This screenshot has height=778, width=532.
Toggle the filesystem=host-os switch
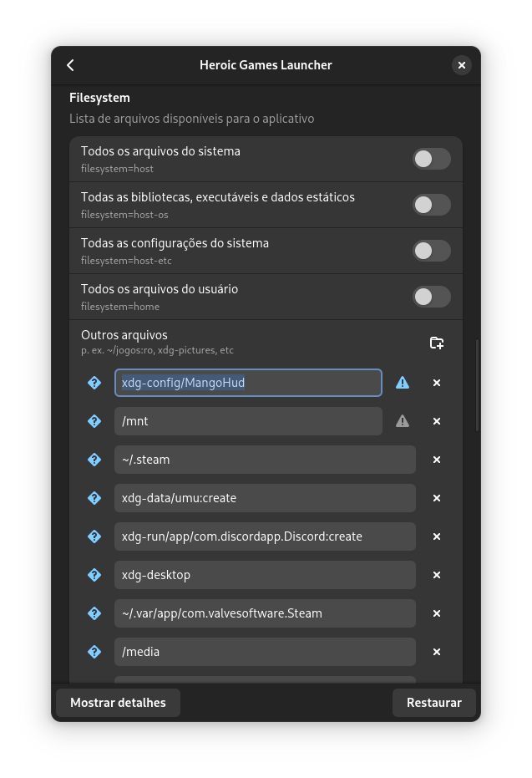[431, 205]
